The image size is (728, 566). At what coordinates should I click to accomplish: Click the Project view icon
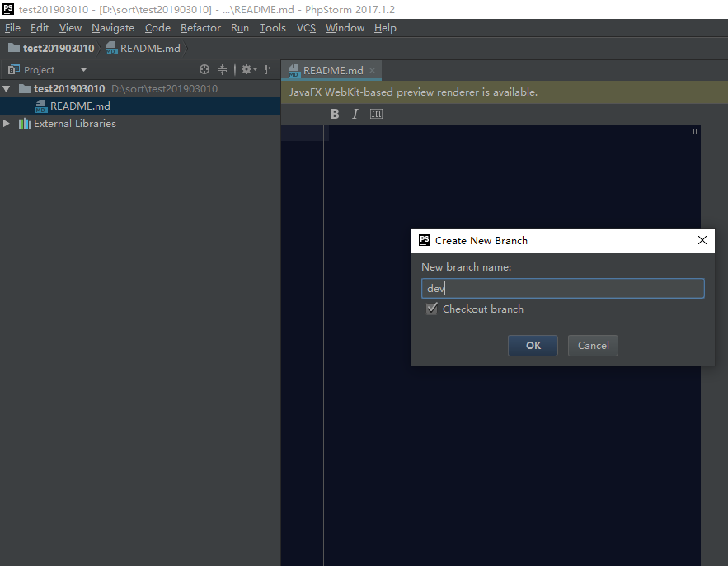(14, 69)
